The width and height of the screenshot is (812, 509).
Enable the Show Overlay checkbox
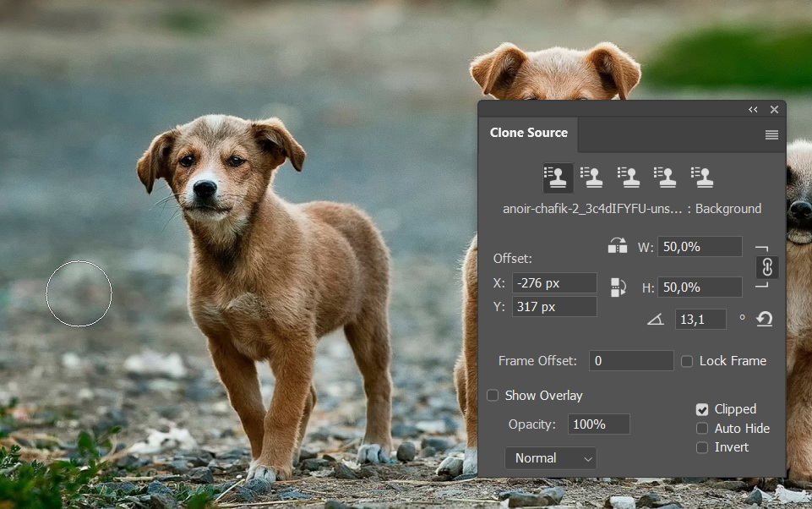493,396
